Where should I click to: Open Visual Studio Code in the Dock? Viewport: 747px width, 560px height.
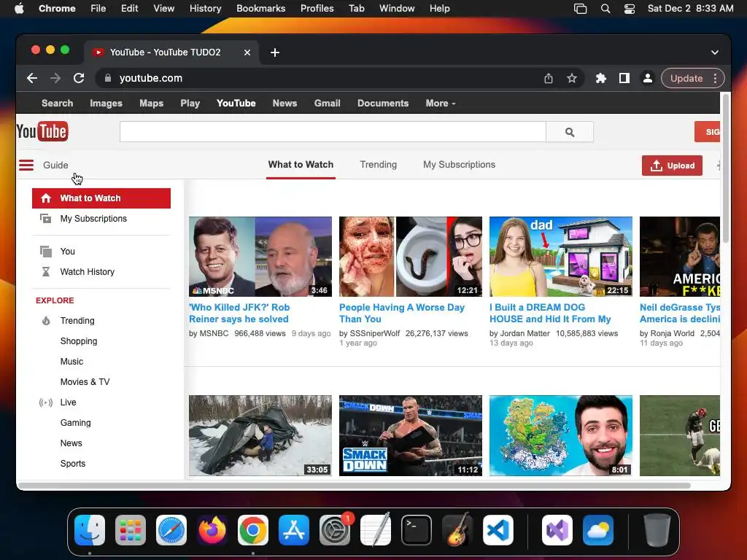[x=498, y=530]
